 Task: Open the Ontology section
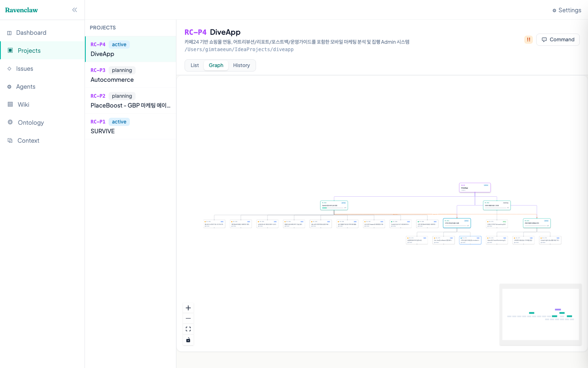[30, 122]
